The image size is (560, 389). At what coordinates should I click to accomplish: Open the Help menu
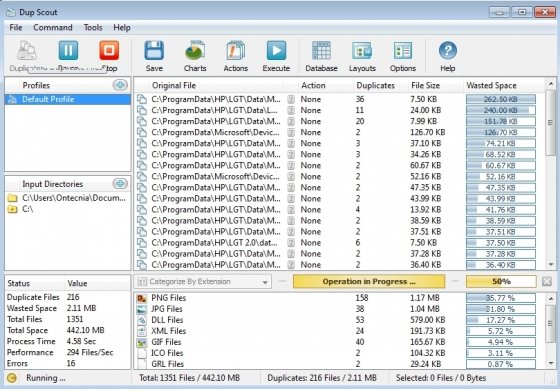122,28
